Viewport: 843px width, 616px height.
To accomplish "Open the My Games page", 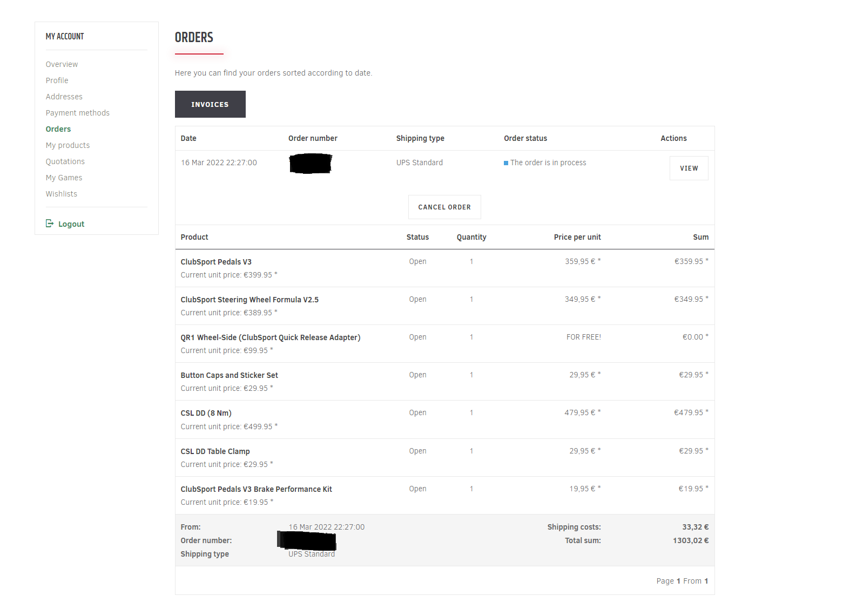I will coord(64,178).
